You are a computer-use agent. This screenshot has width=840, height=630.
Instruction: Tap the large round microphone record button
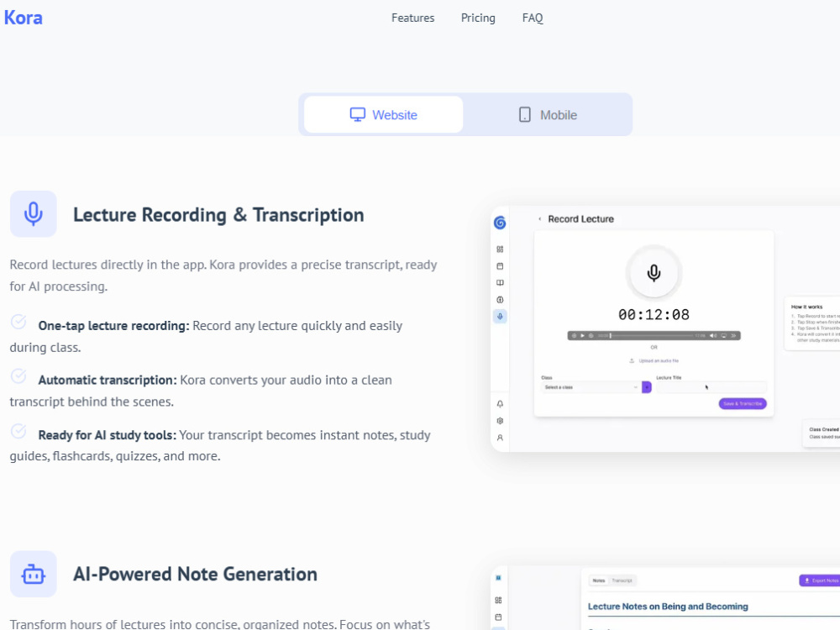coord(654,273)
